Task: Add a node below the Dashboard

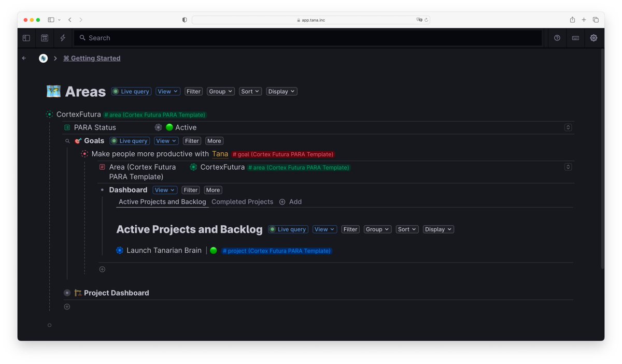Action: [102, 269]
